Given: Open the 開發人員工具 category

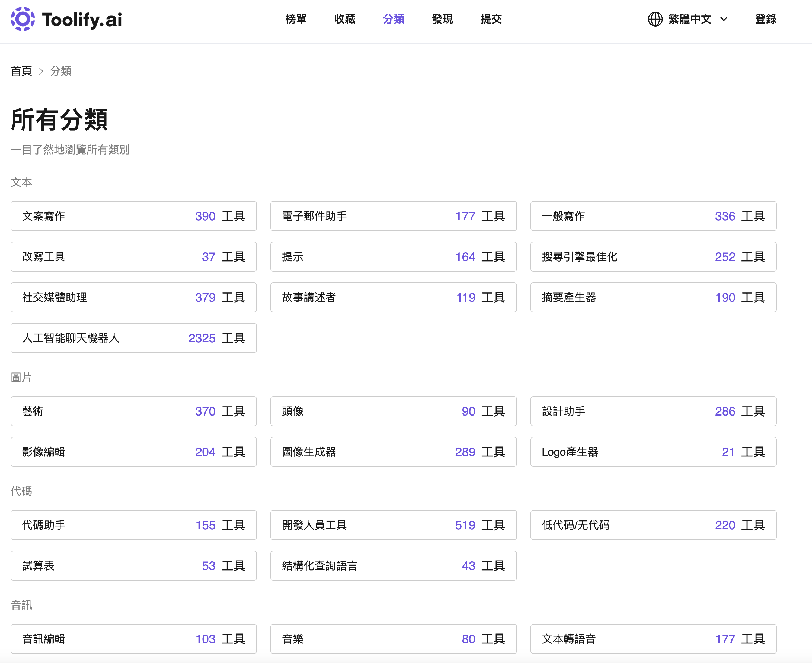Looking at the screenshot, I should (393, 525).
